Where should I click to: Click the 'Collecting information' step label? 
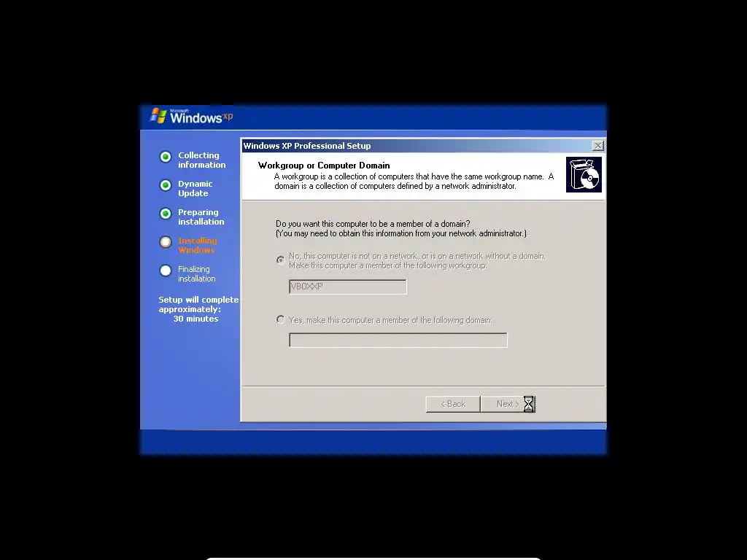click(x=201, y=160)
